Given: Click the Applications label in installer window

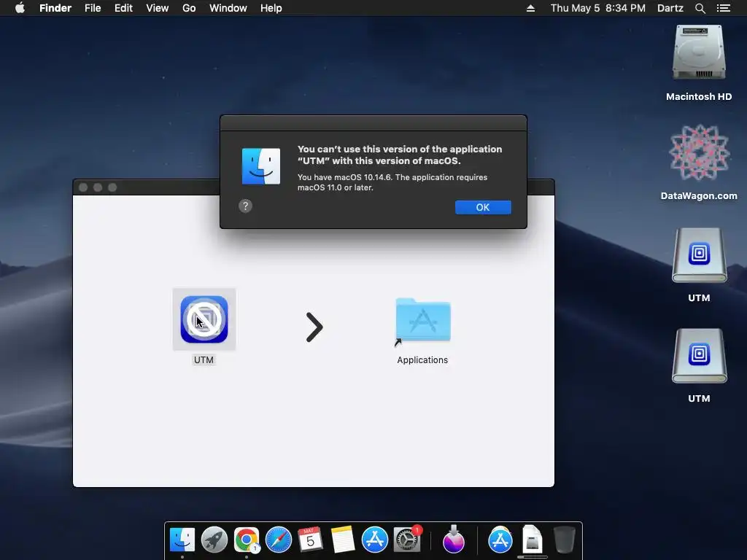Looking at the screenshot, I should pyautogui.click(x=422, y=360).
